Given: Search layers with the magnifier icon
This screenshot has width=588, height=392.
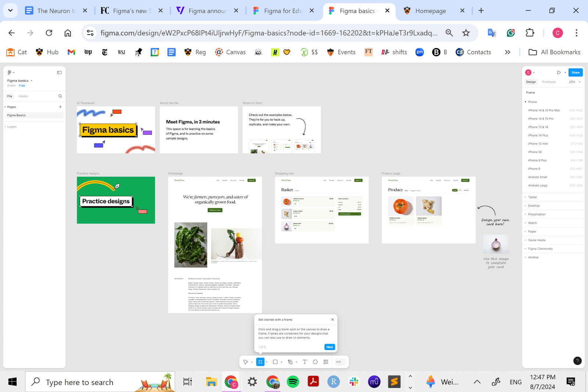Looking at the screenshot, I should (60, 96).
